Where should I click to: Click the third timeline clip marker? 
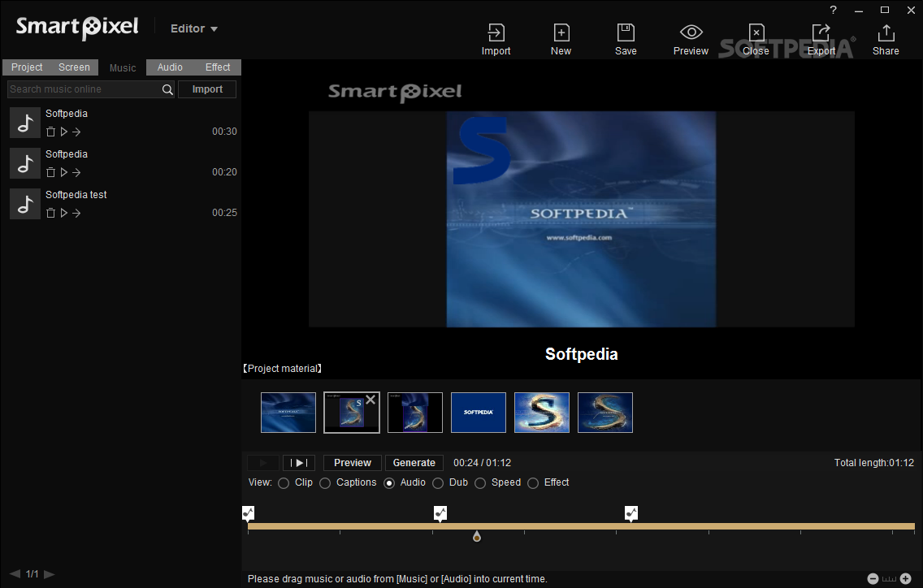631,513
